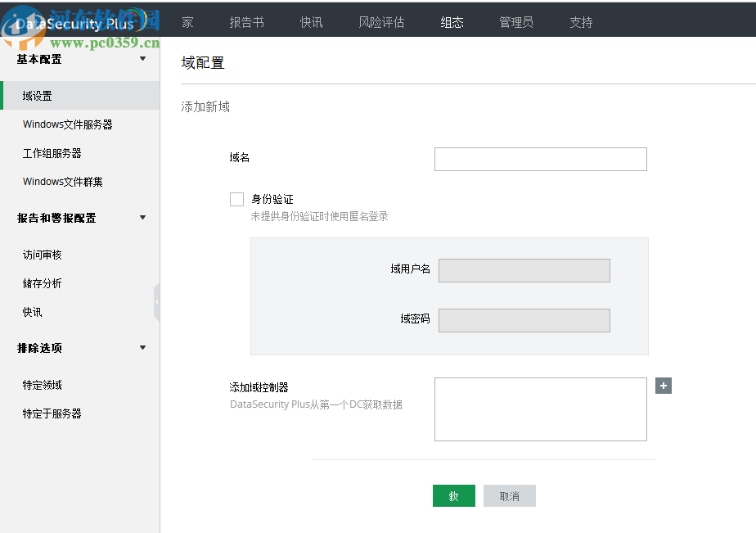Click the 取消 cancel button
Screen dimensions: 756x533
pyautogui.click(x=509, y=495)
